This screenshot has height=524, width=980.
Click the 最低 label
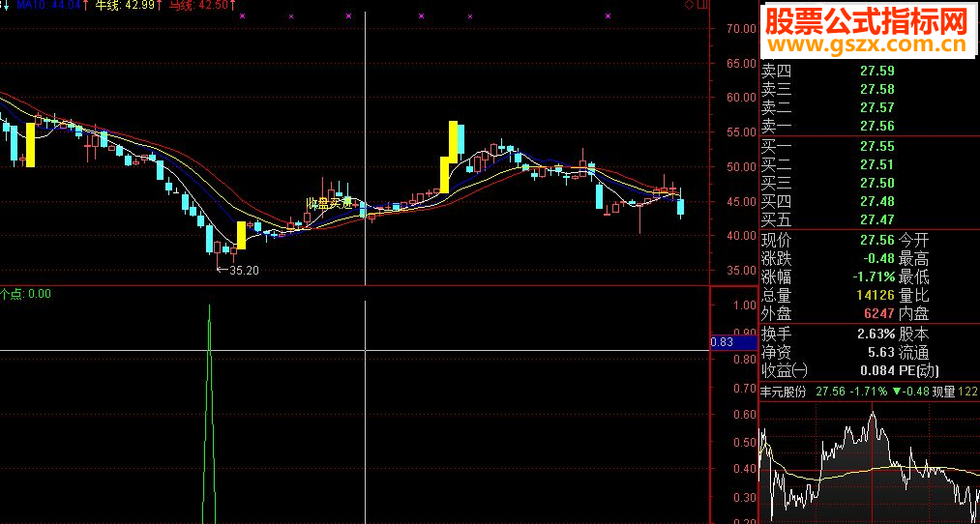(914, 277)
